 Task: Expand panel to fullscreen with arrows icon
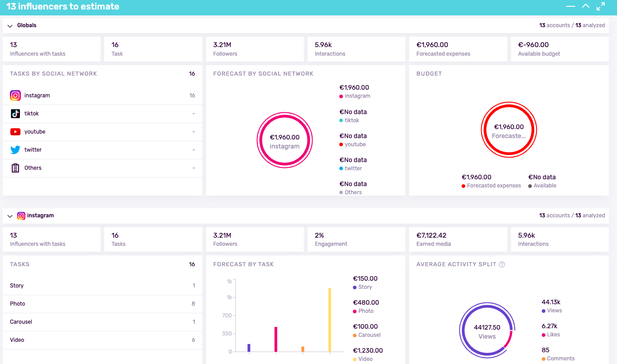click(601, 6)
